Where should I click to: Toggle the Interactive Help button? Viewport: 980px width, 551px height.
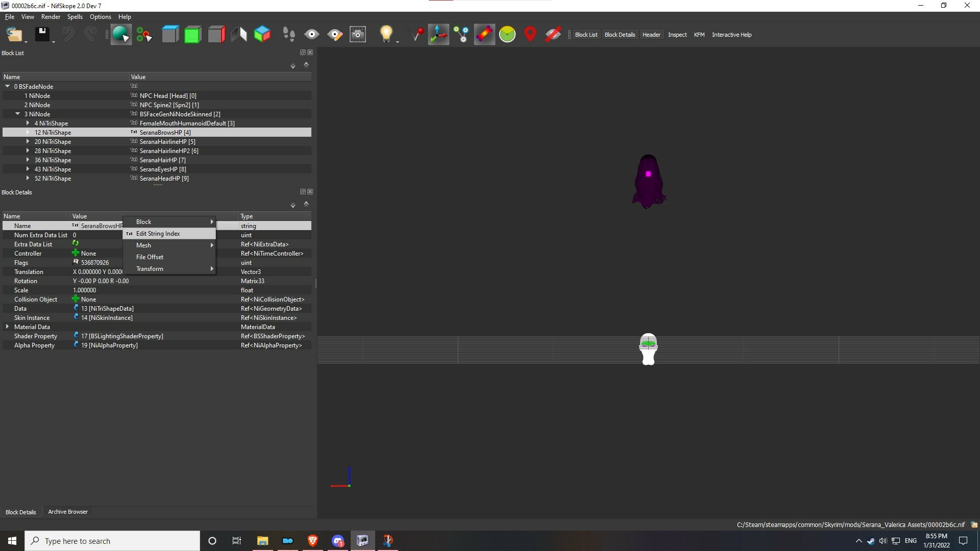point(731,35)
